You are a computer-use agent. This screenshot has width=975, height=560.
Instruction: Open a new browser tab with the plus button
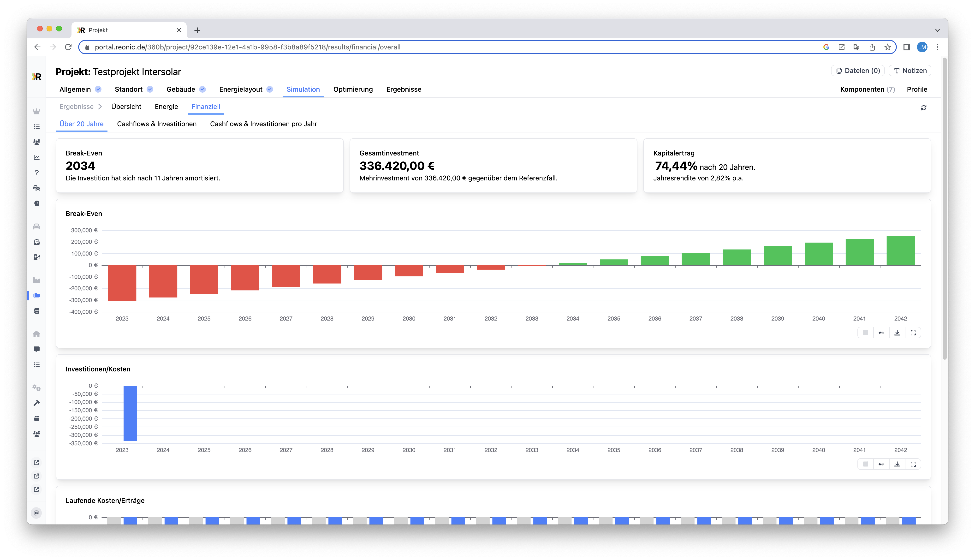197,30
